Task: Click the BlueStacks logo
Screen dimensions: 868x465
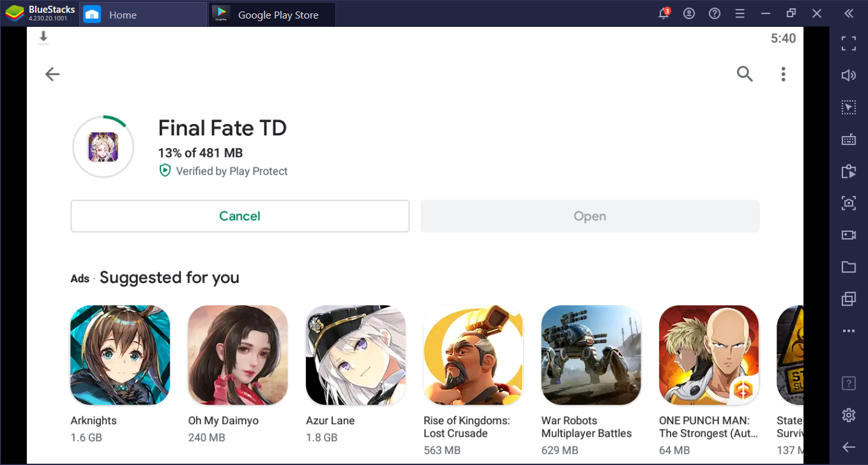Action: pos(15,13)
